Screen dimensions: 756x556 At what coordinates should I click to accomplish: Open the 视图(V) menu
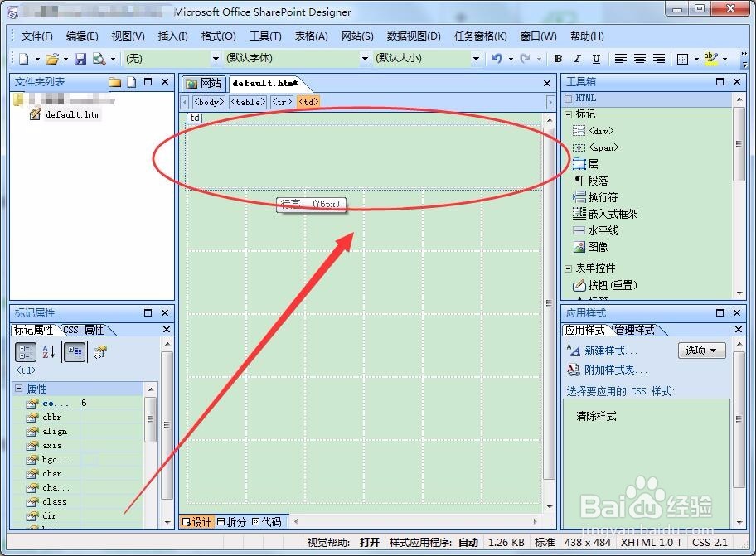click(128, 36)
